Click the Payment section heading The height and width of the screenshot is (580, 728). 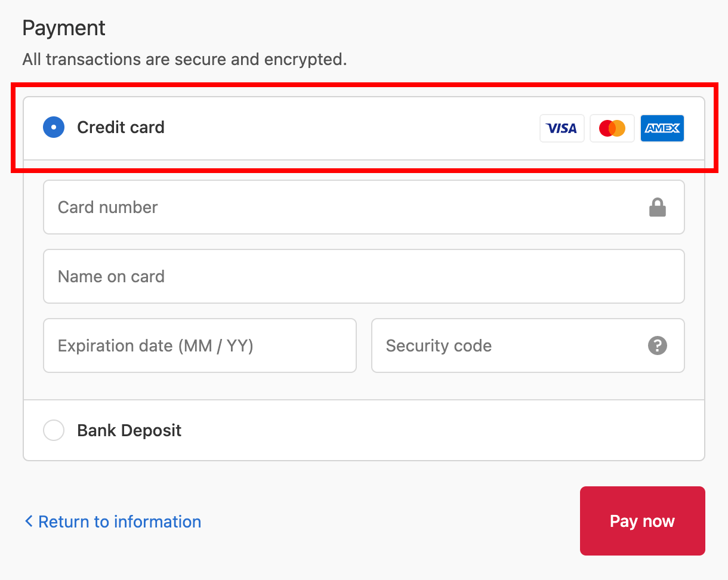click(x=63, y=27)
